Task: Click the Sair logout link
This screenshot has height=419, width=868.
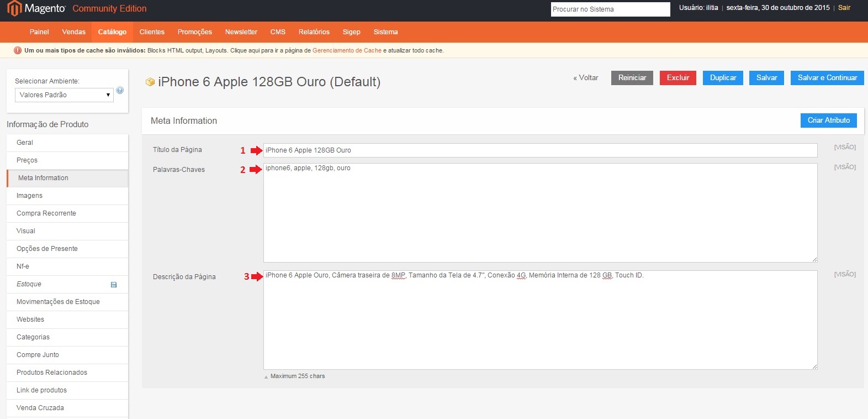Action: click(844, 8)
